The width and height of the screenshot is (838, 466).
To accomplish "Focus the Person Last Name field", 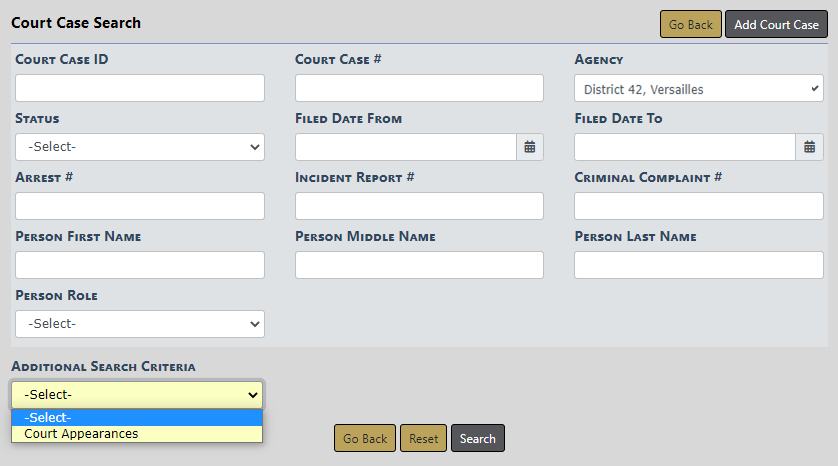I will [699, 265].
